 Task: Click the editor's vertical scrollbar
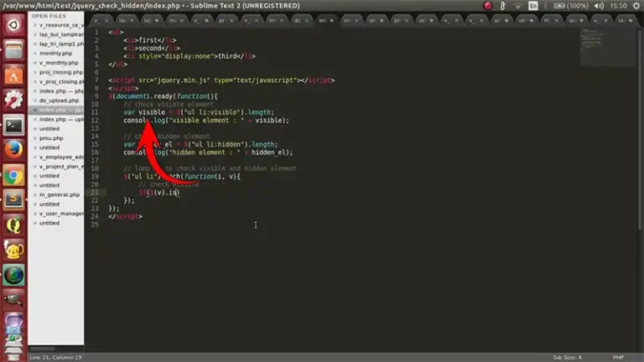click(x=640, y=129)
